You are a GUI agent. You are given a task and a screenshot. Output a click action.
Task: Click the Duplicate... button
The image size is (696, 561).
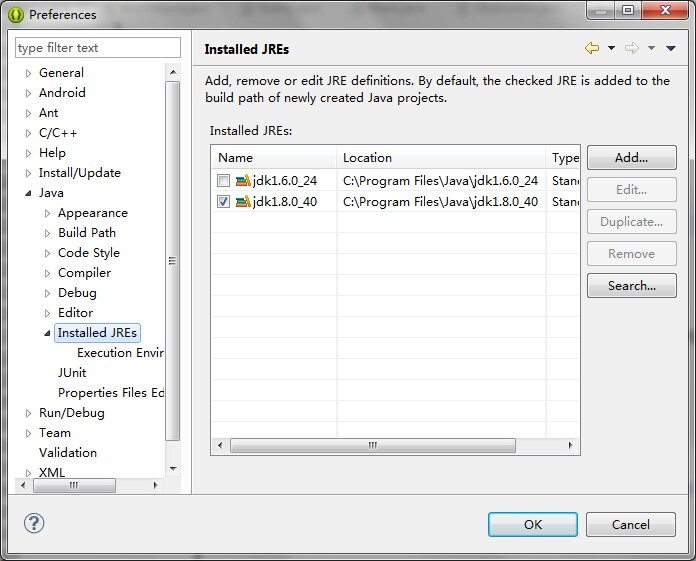[x=632, y=221]
